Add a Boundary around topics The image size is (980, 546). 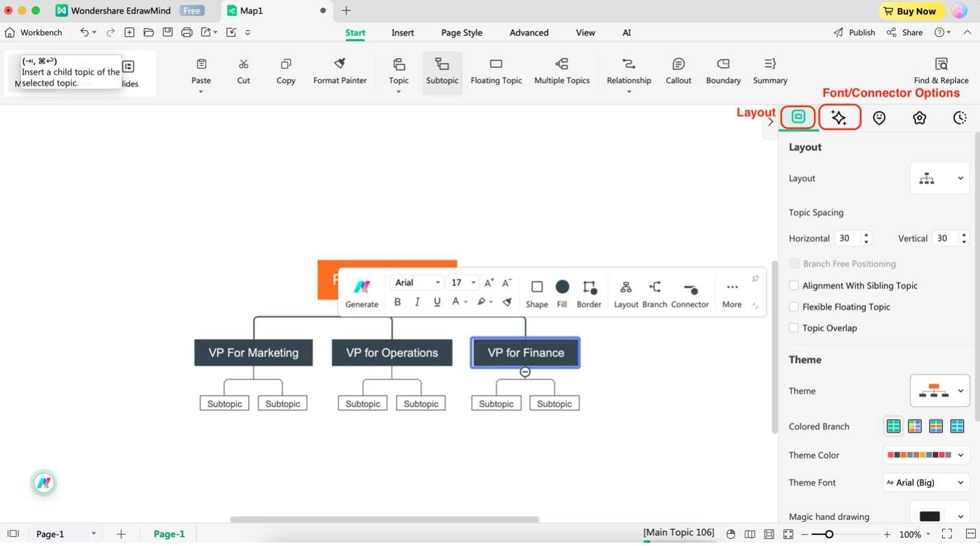(723, 71)
